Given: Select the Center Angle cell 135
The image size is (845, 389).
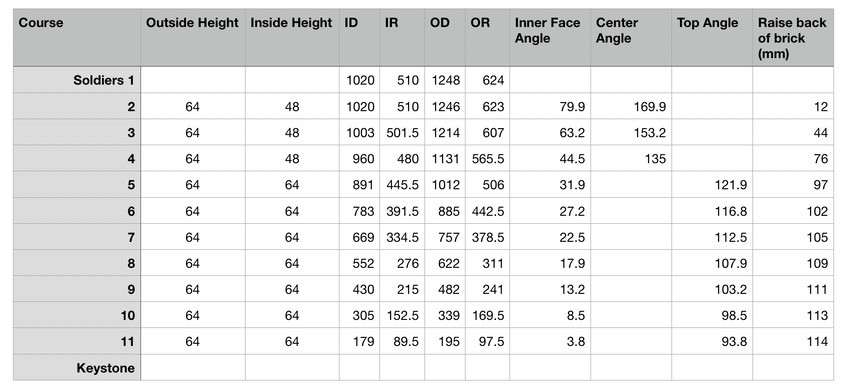Looking at the screenshot, I should (x=631, y=159).
